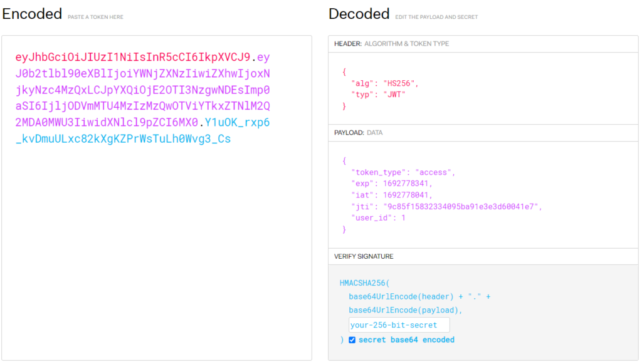
Task: Click the "secret base64 encoded" label text
Action: click(x=406, y=340)
